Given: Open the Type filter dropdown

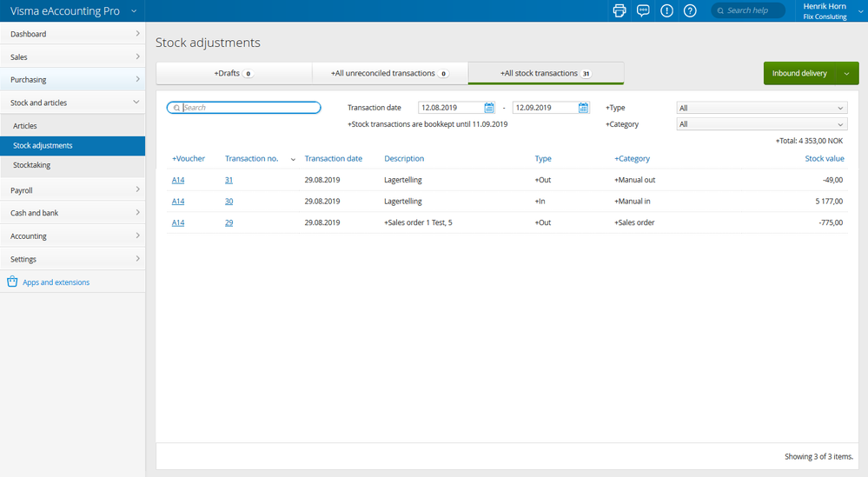Looking at the screenshot, I should point(761,108).
